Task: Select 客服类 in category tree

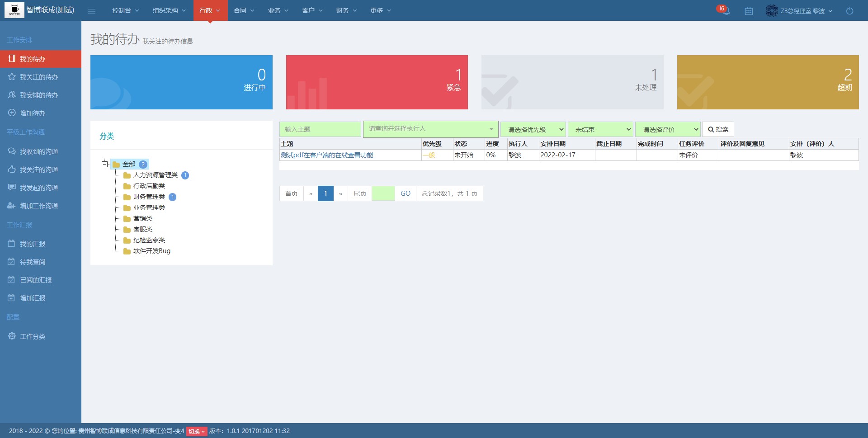Action: [x=143, y=229]
